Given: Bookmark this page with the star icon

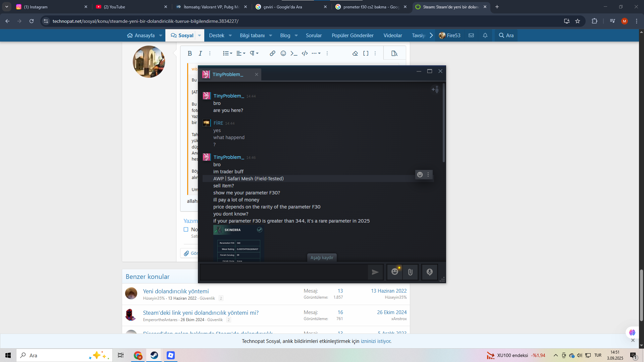Looking at the screenshot, I should click(x=578, y=21).
